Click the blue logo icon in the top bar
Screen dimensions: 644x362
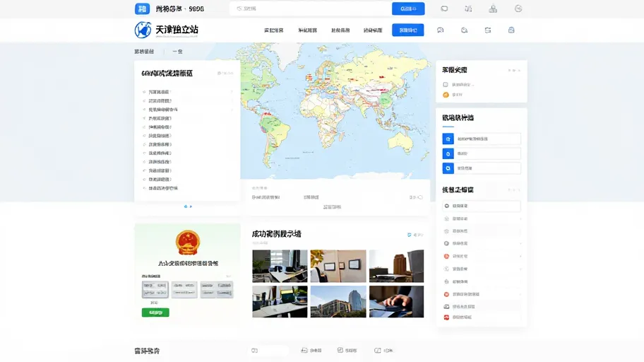(142, 8)
